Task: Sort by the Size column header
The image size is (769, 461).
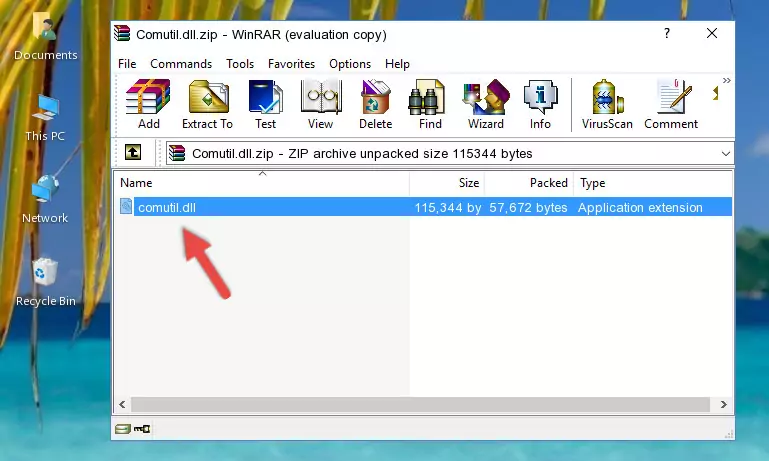Action: pyautogui.click(x=447, y=183)
